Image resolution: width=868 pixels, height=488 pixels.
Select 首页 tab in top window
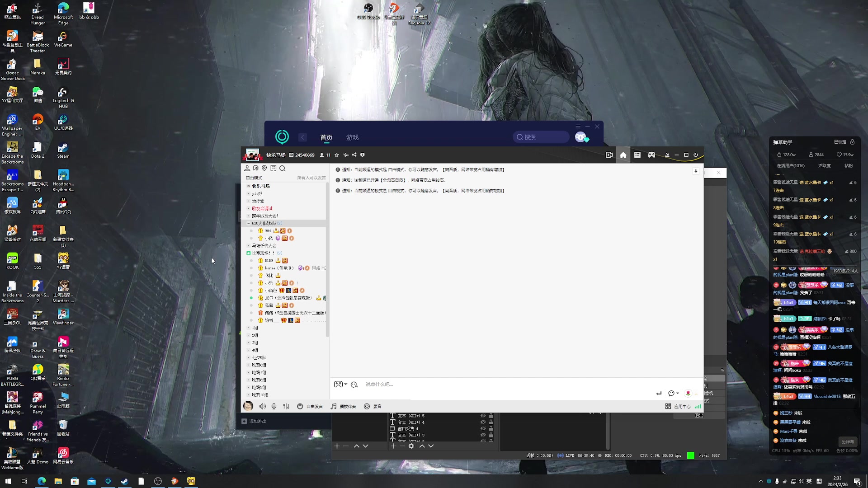[326, 137]
